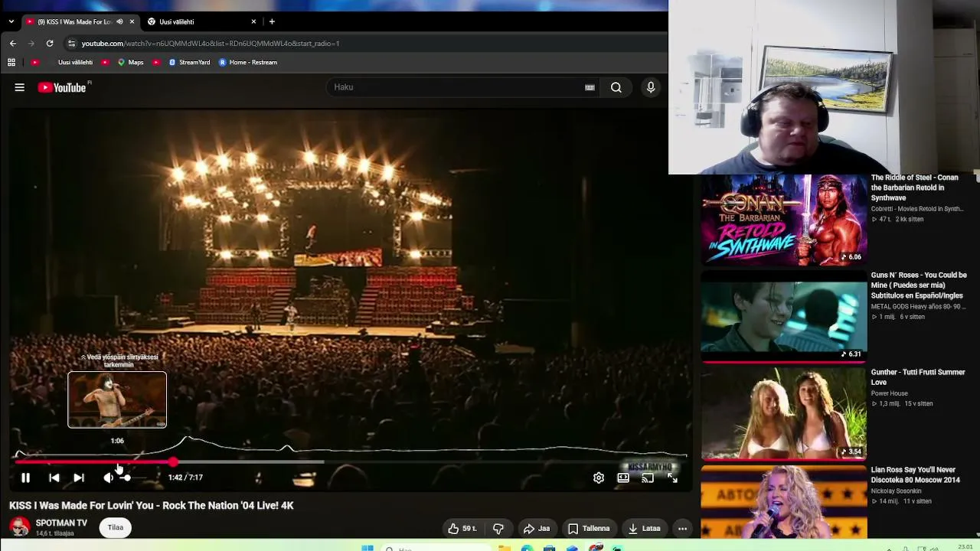This screenshot has width=980, height=551.
Task: Open the apps grid in bookmarks bar
Action: (11, 62)
